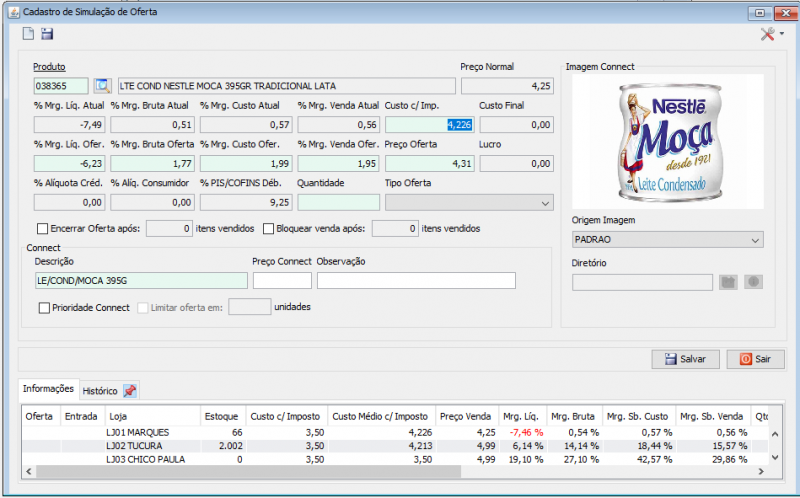Click the folder browse icon next to Diretório
The image size is (800, 498).
coord(729,282)
